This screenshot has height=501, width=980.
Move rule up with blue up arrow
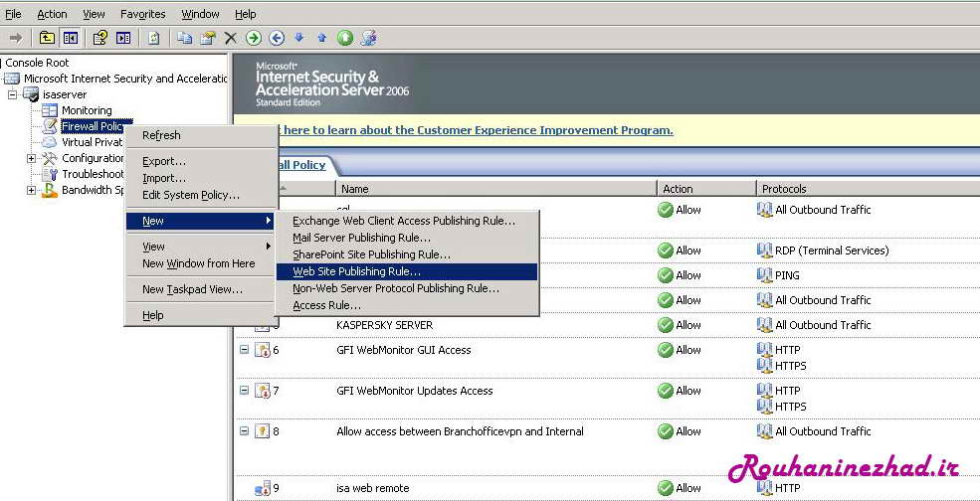coord(322,38)
